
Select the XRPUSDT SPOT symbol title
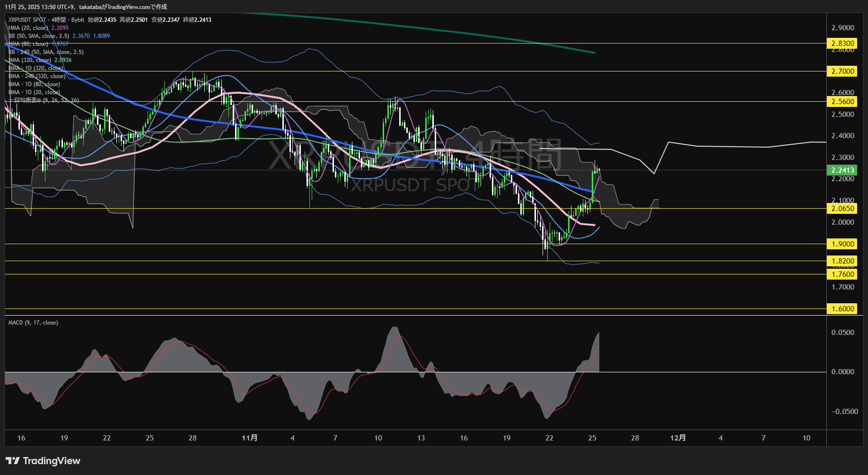pos(27,20)
